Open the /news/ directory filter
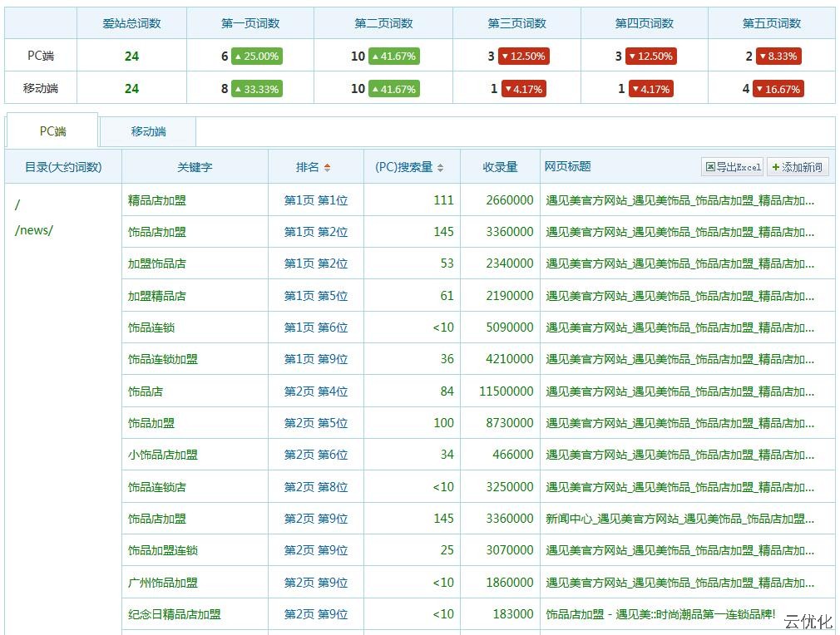840x635 pixels. (x=34, y=230)
